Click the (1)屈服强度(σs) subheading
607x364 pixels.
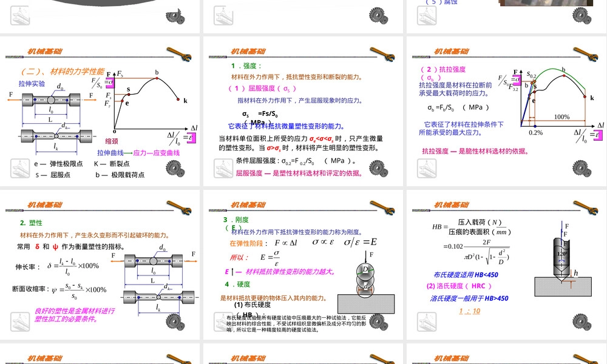262,89
